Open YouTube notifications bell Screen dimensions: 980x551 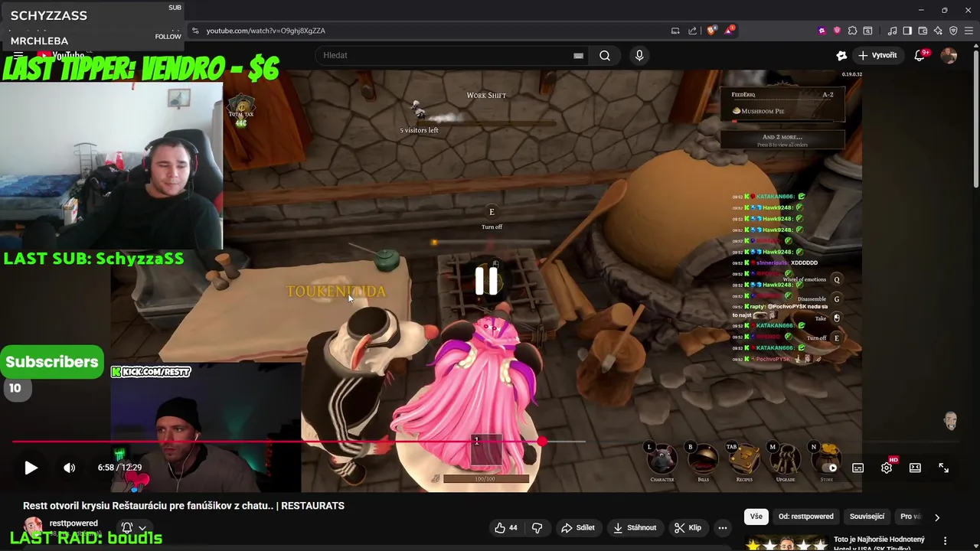coord(920,55)
